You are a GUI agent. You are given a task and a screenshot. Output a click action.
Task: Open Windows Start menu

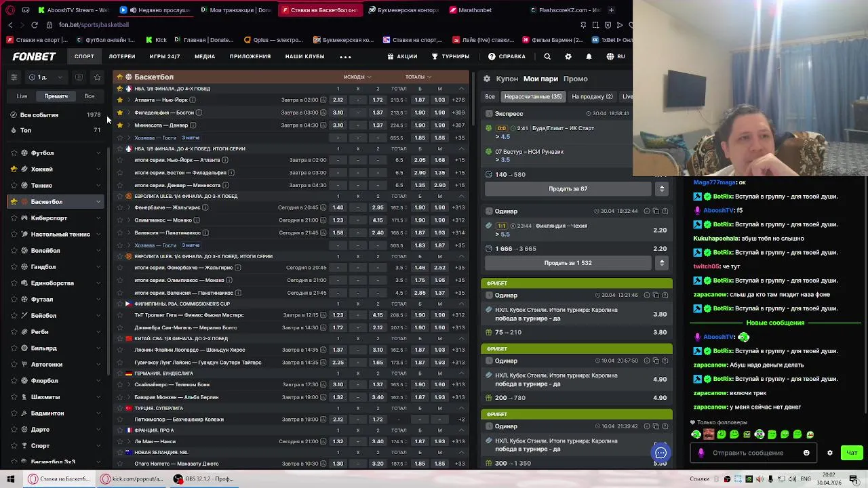coord(10,479)
